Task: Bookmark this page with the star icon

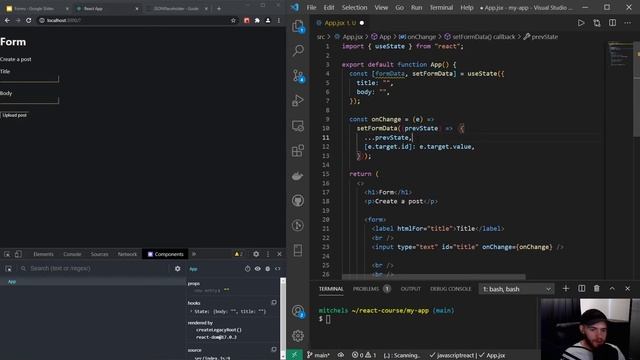Action: tap(233, 20)
